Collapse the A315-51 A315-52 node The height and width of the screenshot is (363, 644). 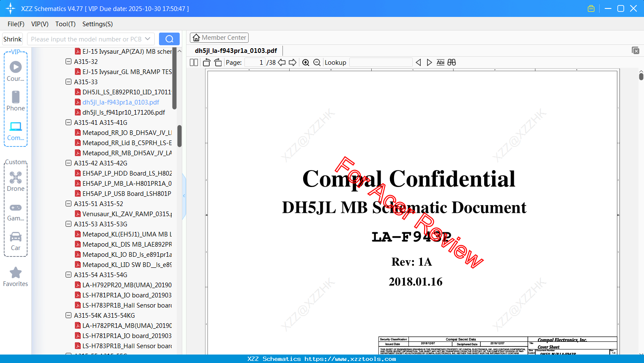point(69,203)
